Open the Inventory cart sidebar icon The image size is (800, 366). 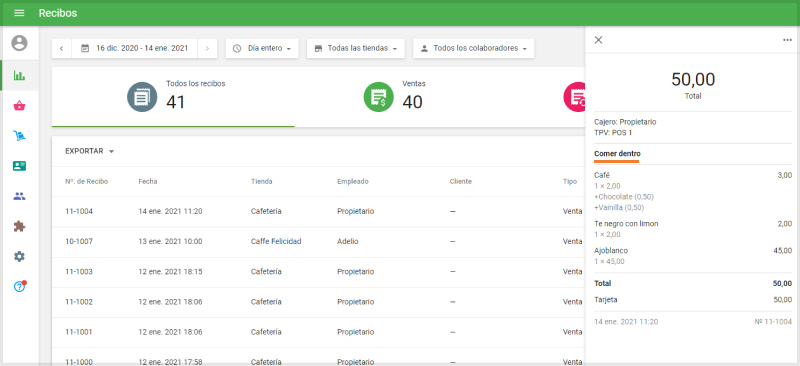pos(19,136)
